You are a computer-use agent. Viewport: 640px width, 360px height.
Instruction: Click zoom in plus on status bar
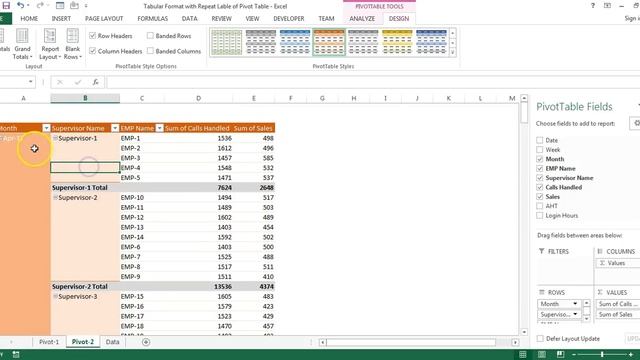pos(631,355)
